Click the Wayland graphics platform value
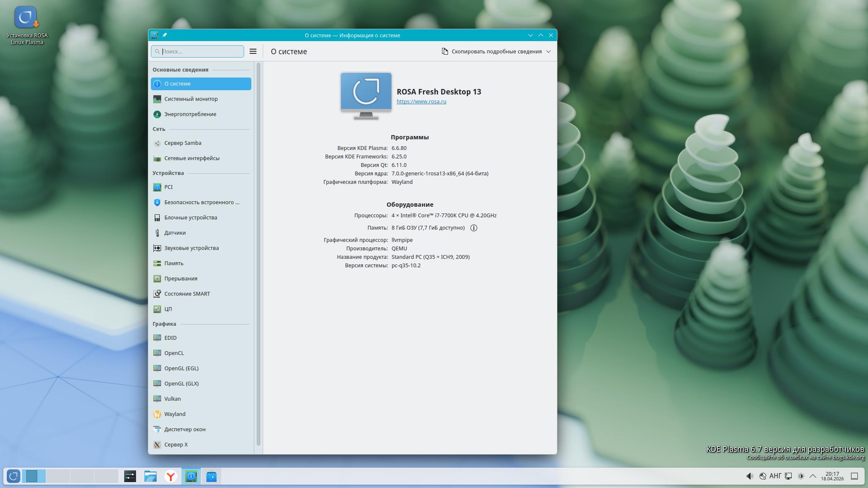 pos(402,182)
